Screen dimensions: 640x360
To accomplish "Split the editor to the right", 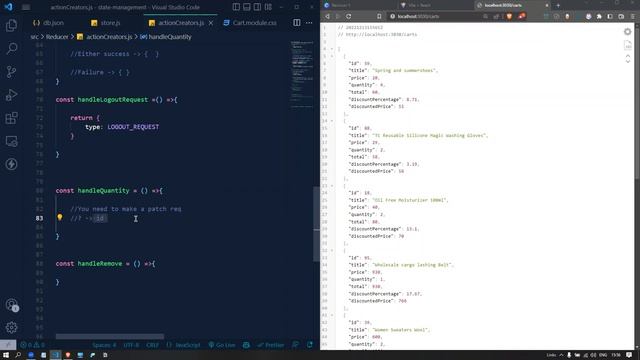I will point(297,23).
